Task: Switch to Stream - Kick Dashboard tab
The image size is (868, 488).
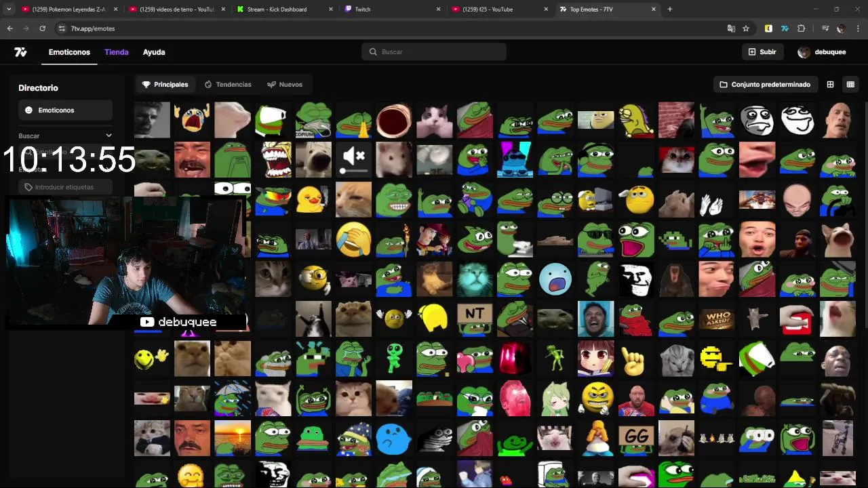Action: click(285, 9)
